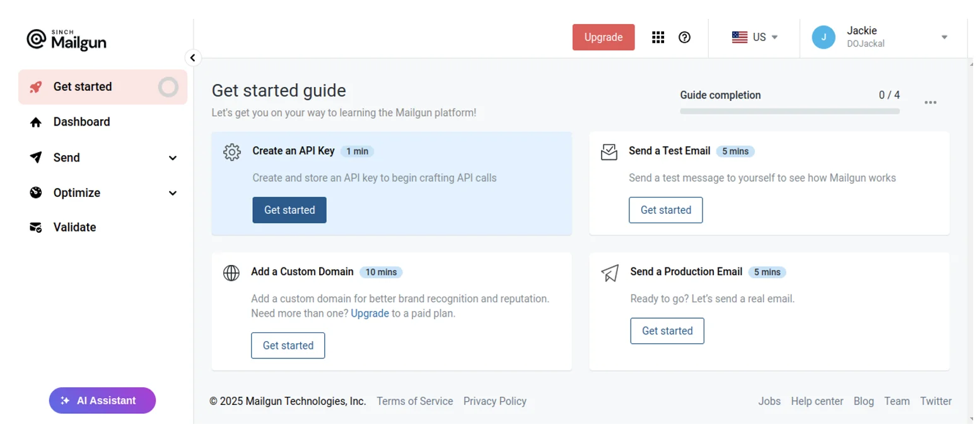Open the Help center footer link

click(817, 401)
